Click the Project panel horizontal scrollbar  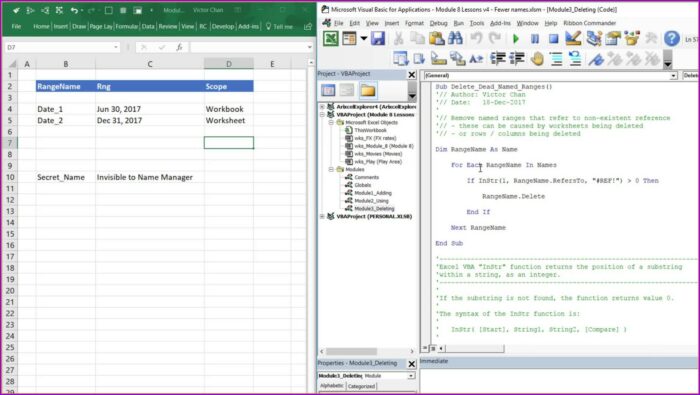tap(367, 352)
